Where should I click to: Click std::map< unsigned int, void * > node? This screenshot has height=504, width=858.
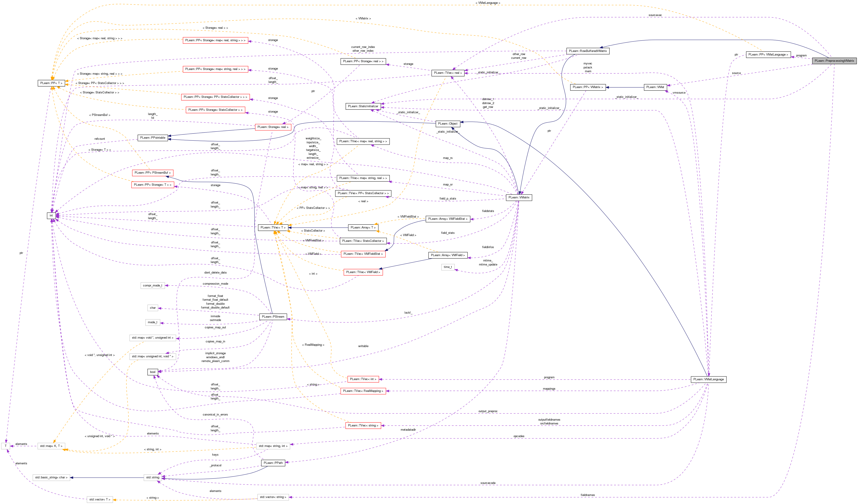153,357
